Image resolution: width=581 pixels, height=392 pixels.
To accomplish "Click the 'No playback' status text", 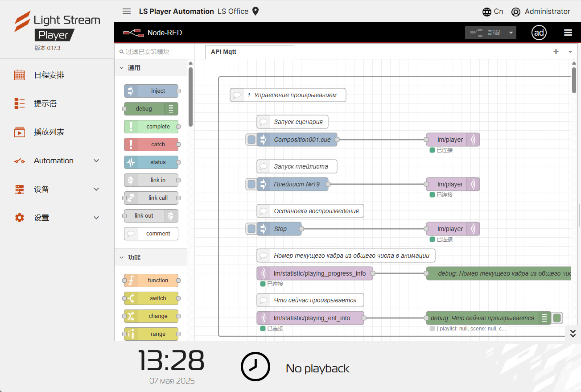I will 317,368.
